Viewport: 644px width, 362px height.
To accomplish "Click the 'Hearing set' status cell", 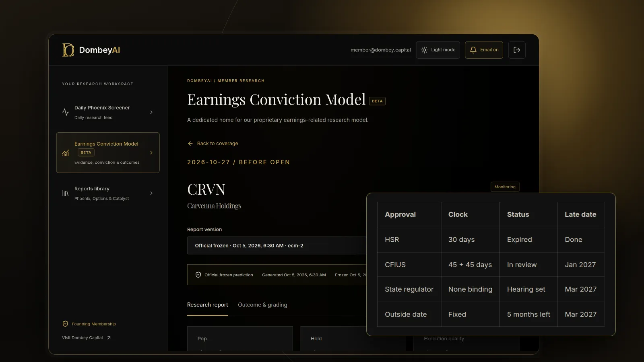I will [528, 289].
